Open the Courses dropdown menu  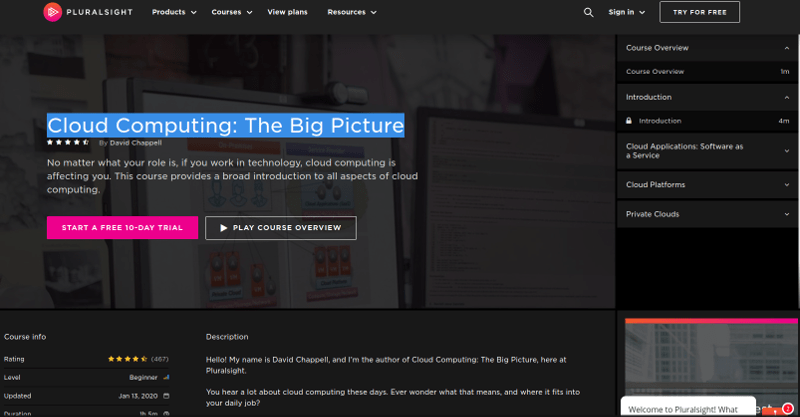[232, 12]
